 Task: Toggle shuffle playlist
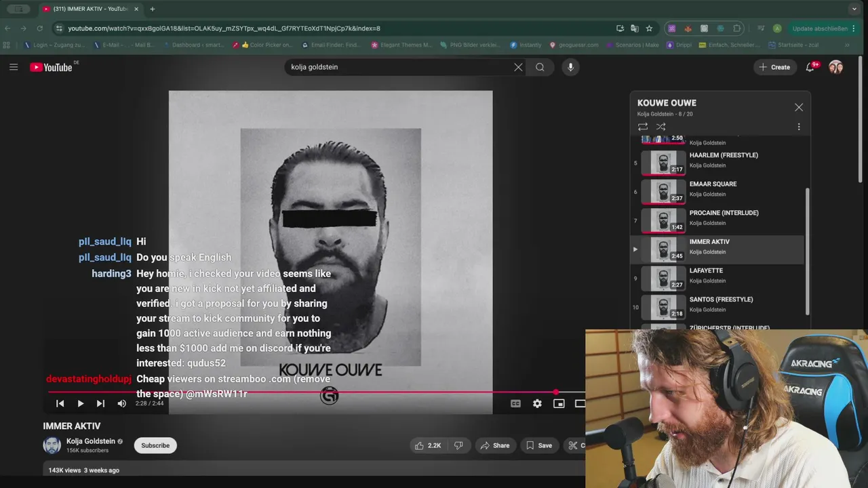661,127
